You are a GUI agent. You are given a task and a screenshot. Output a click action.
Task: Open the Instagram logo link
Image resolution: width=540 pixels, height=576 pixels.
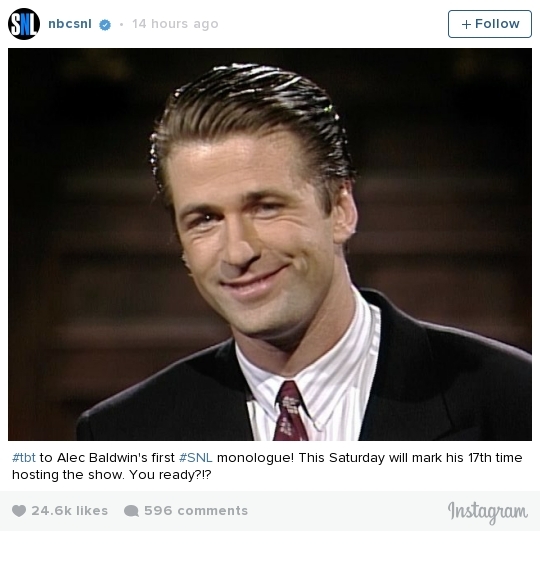[488, 512]
